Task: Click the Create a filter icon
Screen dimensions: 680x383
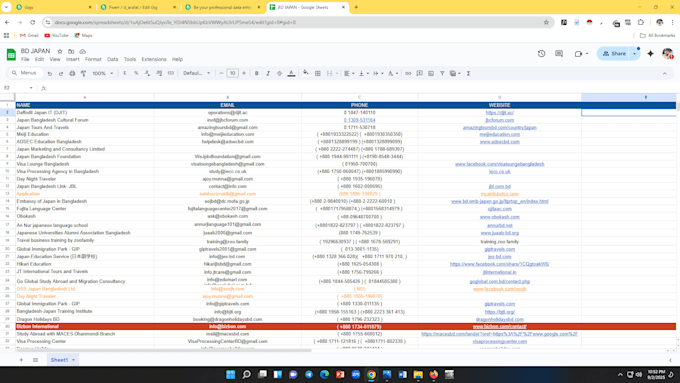Action: (x=442, y=73)
